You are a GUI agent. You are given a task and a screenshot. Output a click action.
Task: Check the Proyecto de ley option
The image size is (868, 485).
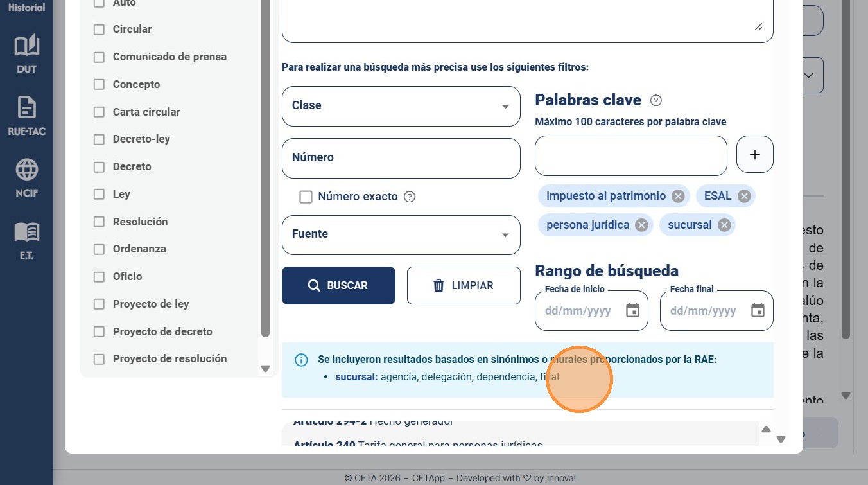coord(99,304)
